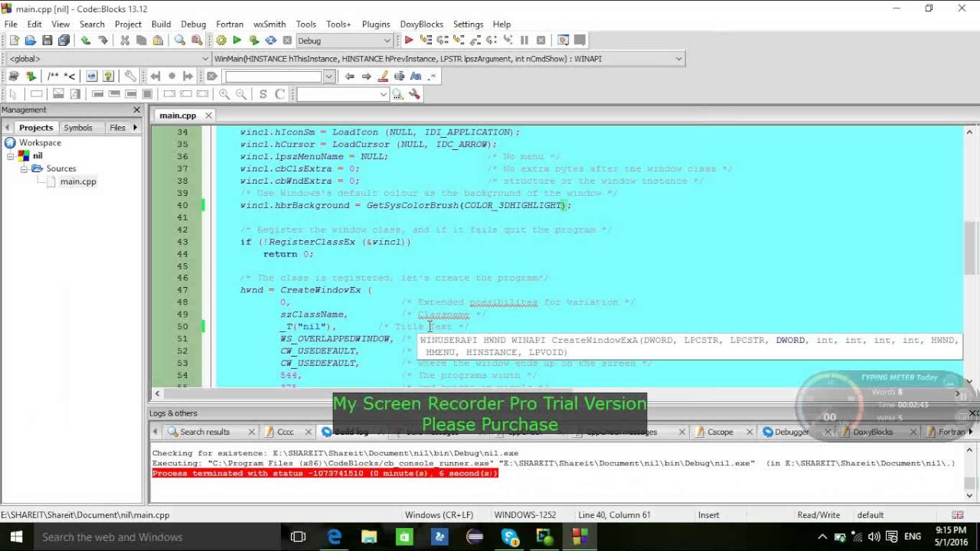Open DoxyBlocks preferences wrench icon
This screenshot has width=980, height=551.
131,76
